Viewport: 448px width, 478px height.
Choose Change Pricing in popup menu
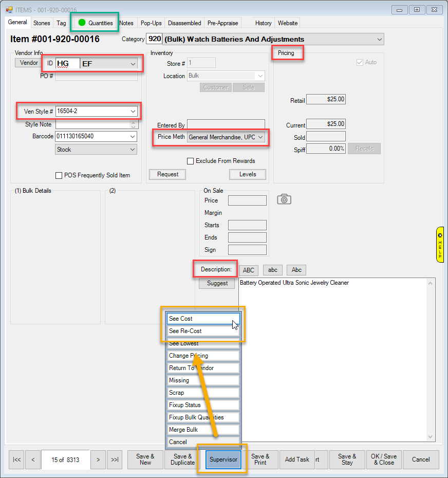click(x=203, y=356)
